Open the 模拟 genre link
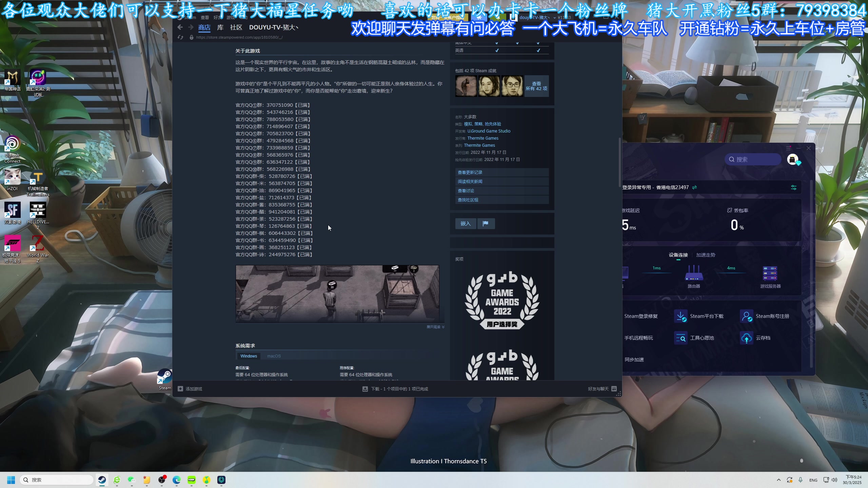 (468, 124)
